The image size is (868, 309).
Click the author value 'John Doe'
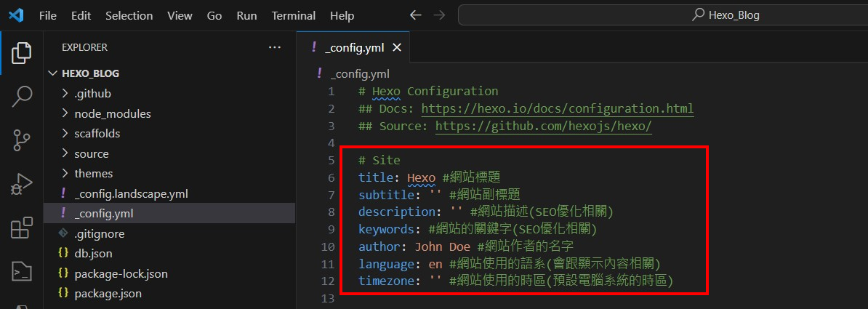(442, 246)
